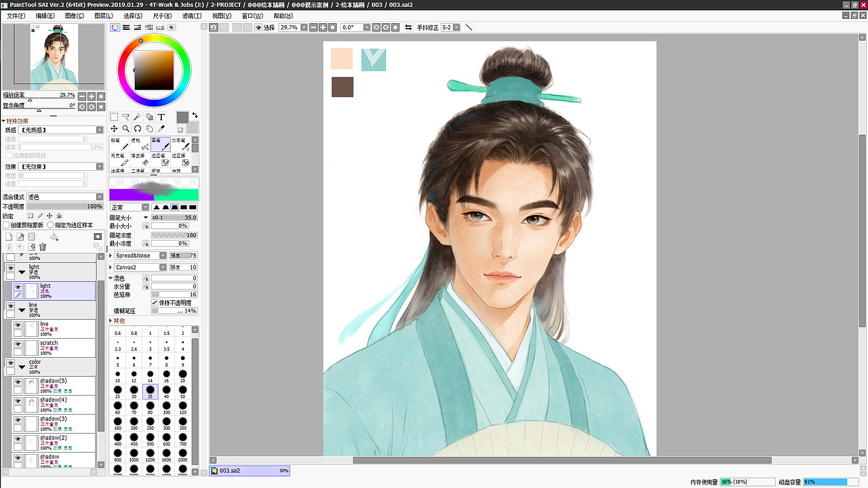Select the lasso selection tool

(x=125, y=117)
